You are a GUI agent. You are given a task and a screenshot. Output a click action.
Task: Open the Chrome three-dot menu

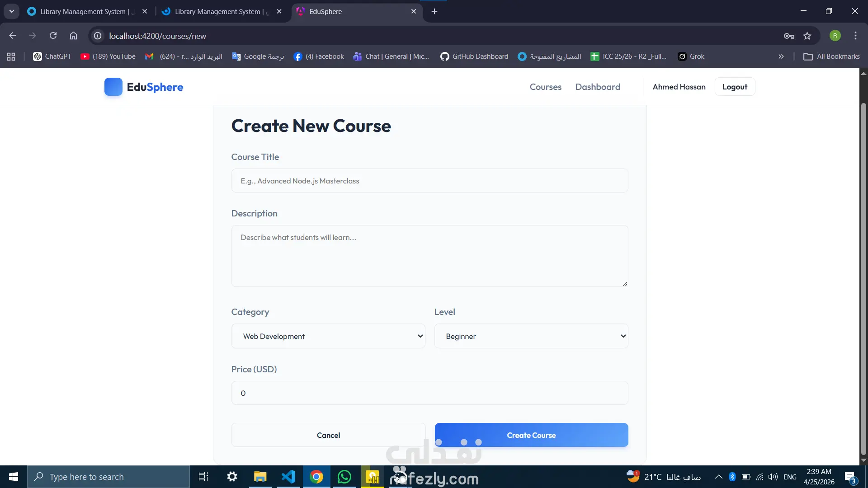(855, 36)
